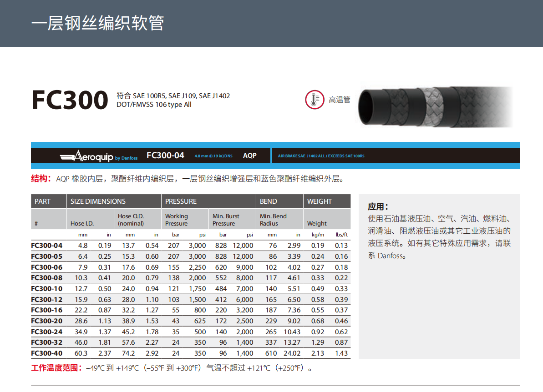Screen dimensions: 543x392
Task: Select the PART column header
Action: 43,201
